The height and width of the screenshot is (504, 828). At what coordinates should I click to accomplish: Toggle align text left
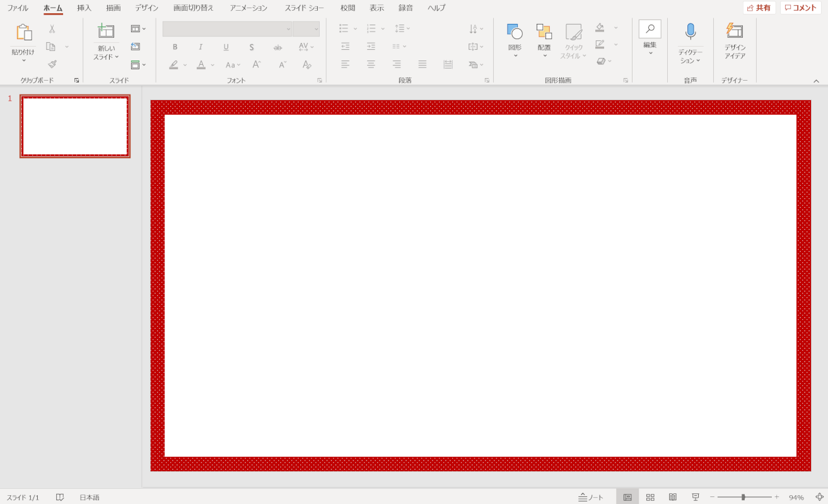pos(345,64)
